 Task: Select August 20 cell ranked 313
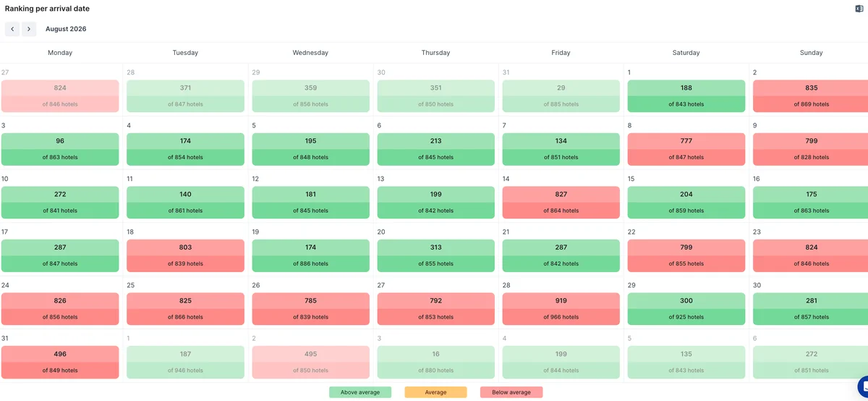435,256
